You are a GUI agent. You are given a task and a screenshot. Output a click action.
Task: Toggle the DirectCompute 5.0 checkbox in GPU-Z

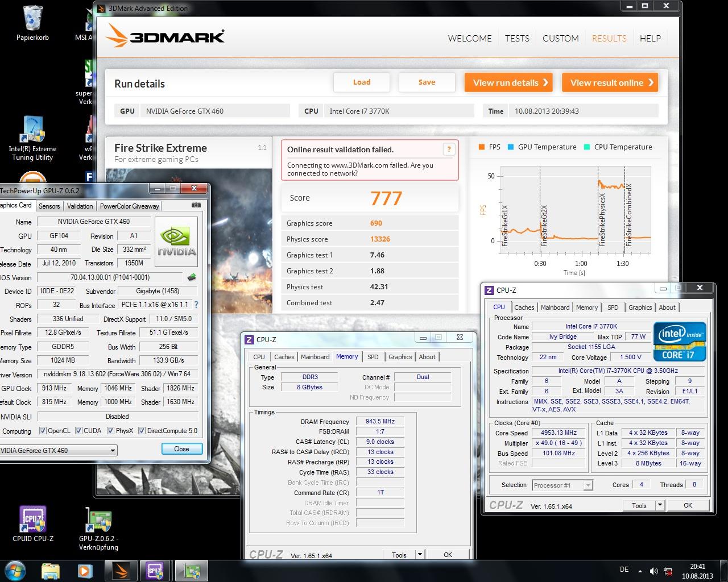pyautogui.click(x=142, y=431)
